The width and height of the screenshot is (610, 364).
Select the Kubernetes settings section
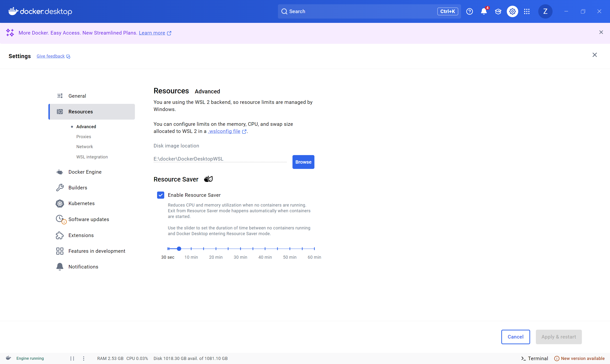[82, 203]
